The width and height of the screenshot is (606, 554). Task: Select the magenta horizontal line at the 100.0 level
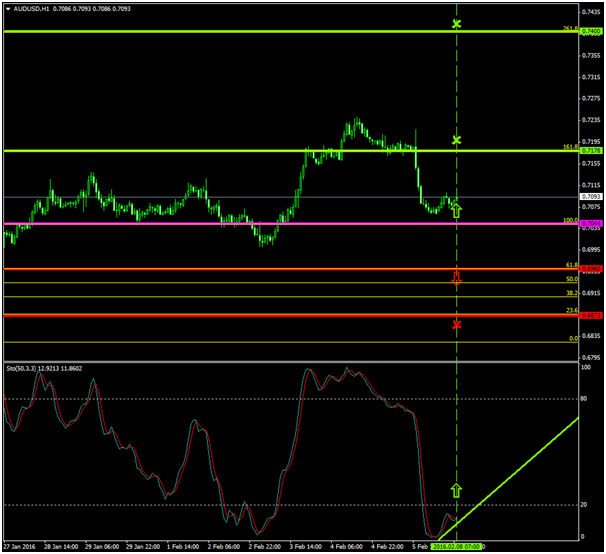[x=250, y=223]
